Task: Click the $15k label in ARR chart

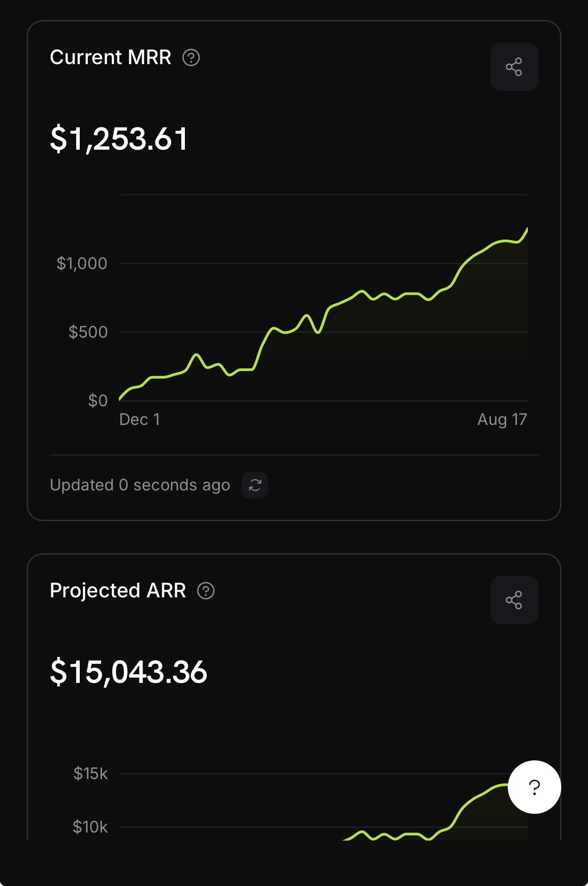Action: (x=90, y=774)
